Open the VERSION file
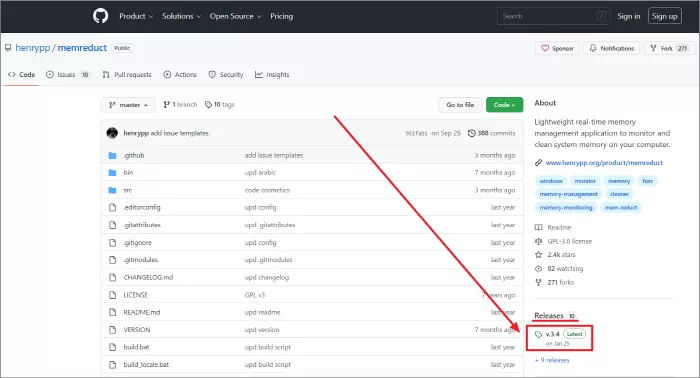This screenshot has width=700, height=378. (x=137, y=330)
